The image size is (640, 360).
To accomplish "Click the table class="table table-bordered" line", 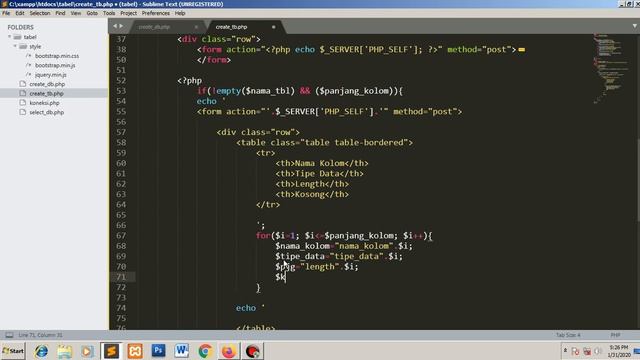I will (324, 142).
